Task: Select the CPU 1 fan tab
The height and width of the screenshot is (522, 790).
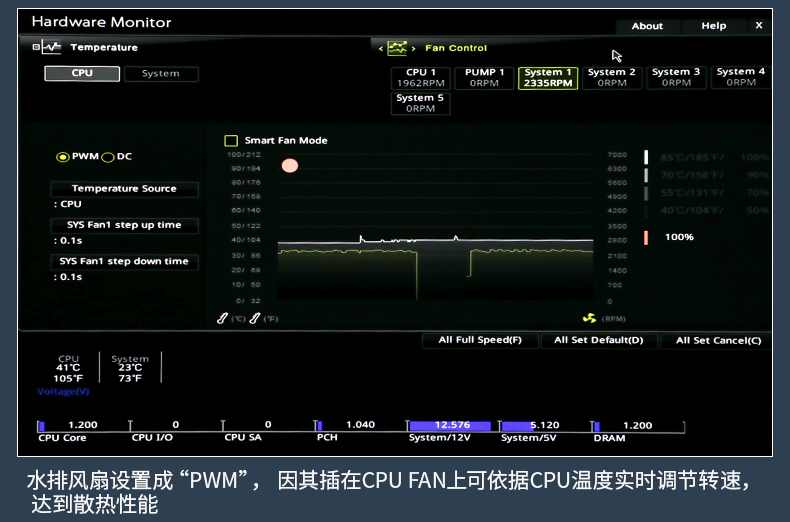Action: [421, 77]
